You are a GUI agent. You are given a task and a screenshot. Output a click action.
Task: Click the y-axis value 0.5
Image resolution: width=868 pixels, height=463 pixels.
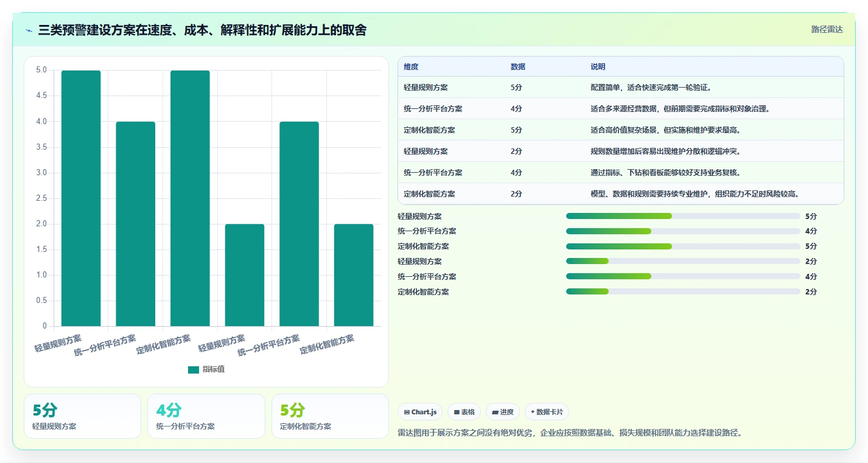pos(41,301)
